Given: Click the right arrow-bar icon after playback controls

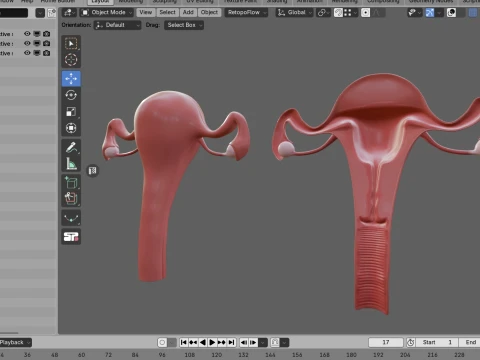Looking at the screenshot, I should point(253,342).
